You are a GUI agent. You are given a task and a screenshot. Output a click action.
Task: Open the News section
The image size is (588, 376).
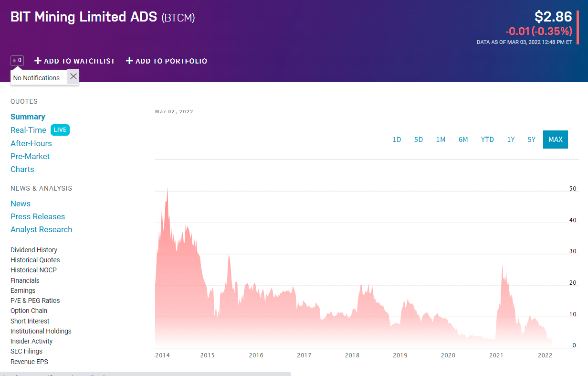click(x=21, y=204)
